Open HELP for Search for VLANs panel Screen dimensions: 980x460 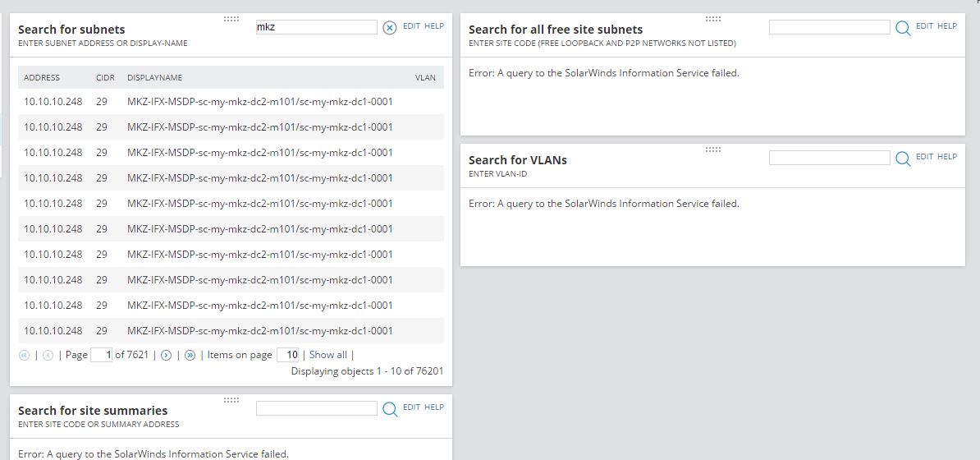tap(947, 157)
